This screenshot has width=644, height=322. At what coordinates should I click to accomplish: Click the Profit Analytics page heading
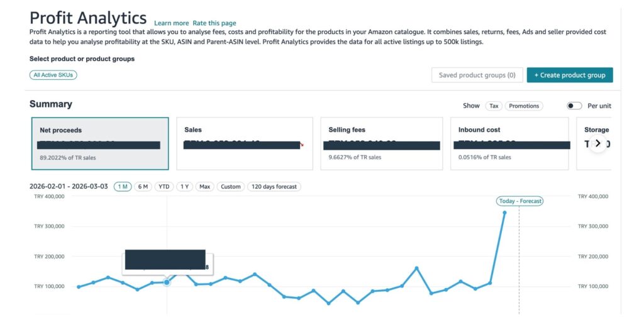[88, 18]
